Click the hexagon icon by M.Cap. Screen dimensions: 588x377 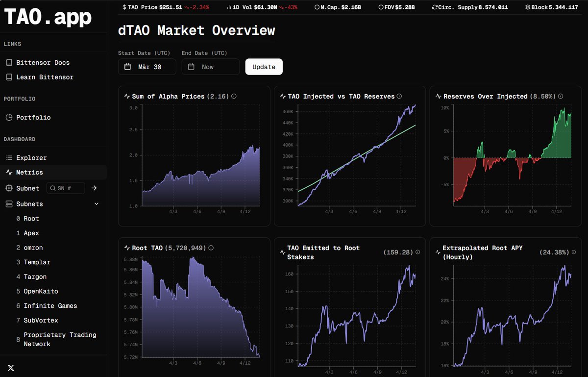[317, 7]
